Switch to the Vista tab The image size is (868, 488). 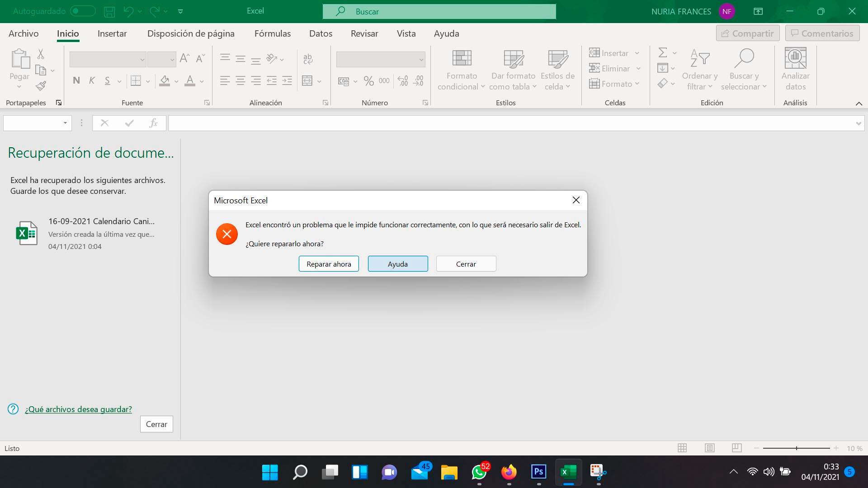(406, 33)
